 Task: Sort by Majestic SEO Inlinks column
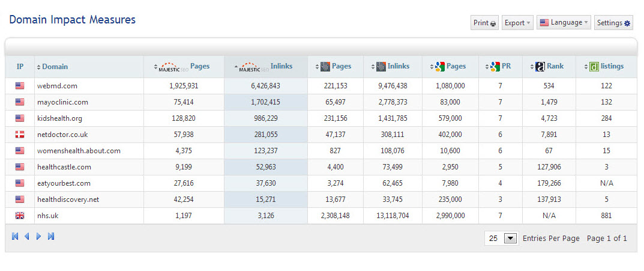(x=265, y=66)
